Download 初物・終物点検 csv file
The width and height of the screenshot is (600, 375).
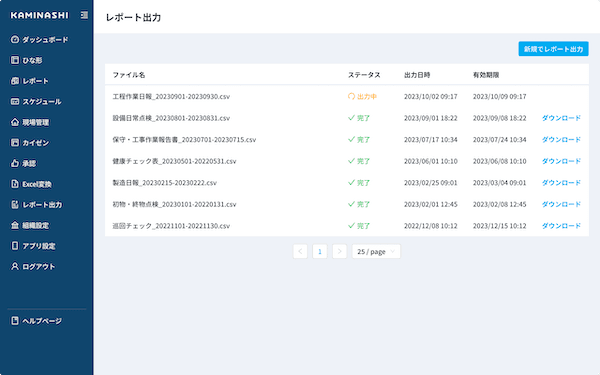click(561, 204)
